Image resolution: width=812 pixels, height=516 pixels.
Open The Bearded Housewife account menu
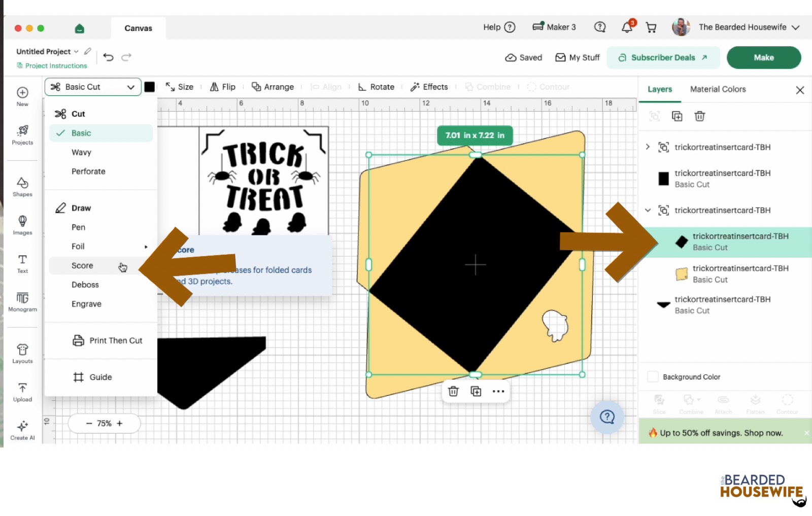pos(735,27)
